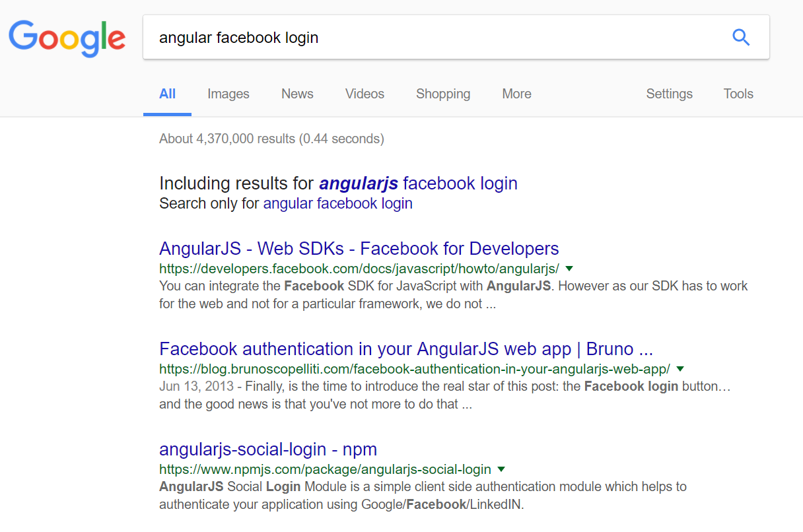Open the Shopping tab
This screenshot has width=803, height=532.
[443, 94]
